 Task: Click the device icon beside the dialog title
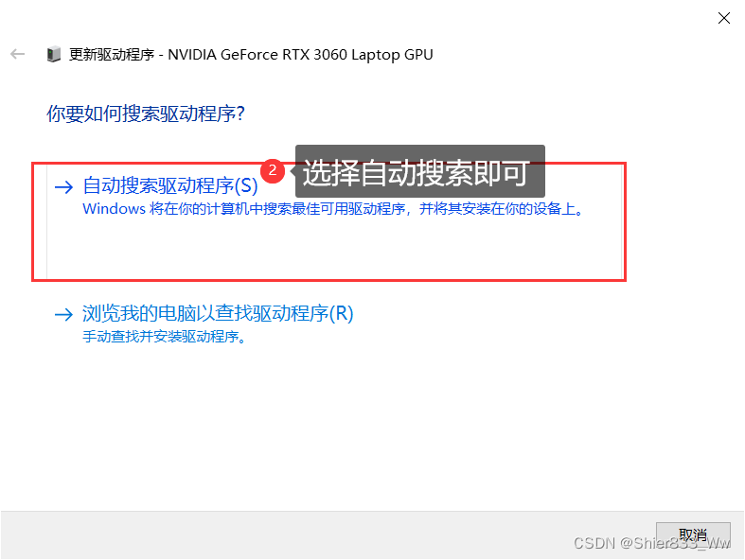click(54, 54)
